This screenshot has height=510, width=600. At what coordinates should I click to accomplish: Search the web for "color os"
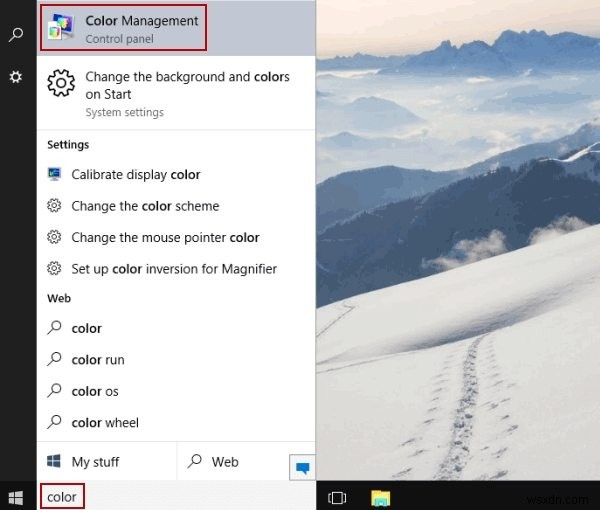(x=176, y=391)
